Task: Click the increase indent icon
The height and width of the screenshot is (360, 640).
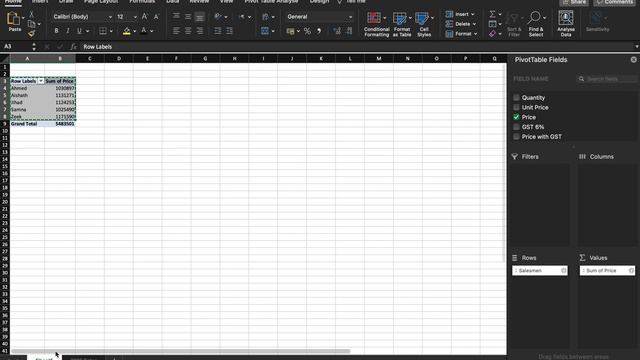Action: [229, 31]
